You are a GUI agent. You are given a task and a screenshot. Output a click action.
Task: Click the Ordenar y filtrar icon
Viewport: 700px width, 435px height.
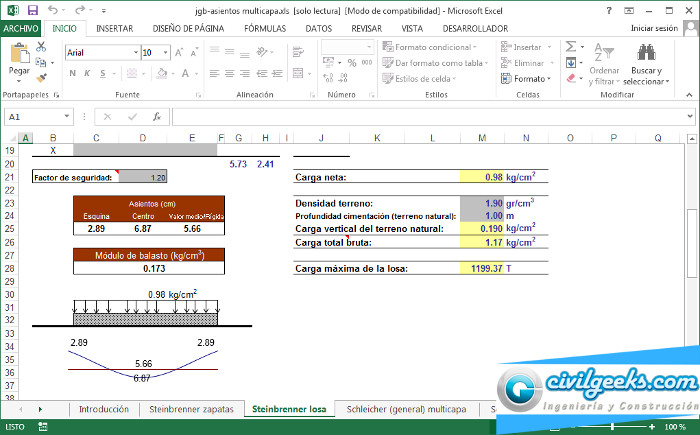pos(603,50)
